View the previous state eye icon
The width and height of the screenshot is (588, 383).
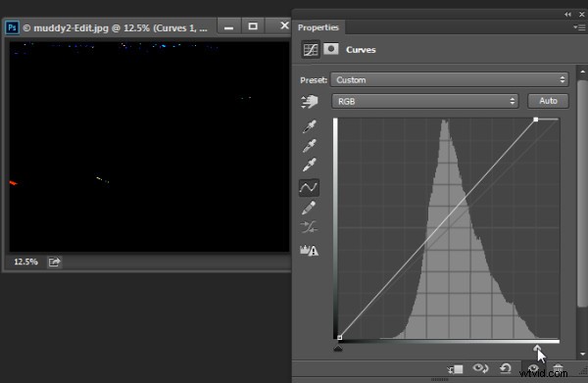pyautogui.click(x=480, y=368)
